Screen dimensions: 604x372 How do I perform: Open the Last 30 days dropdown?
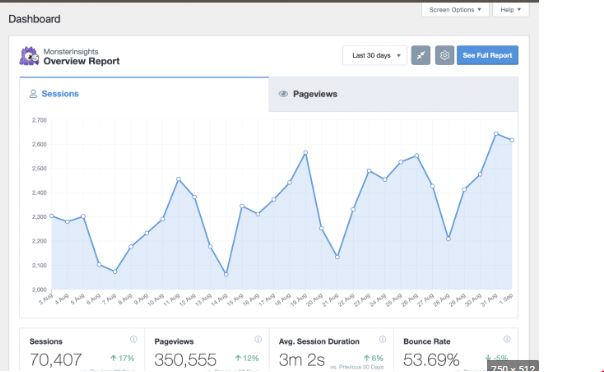tap(374, 55)
